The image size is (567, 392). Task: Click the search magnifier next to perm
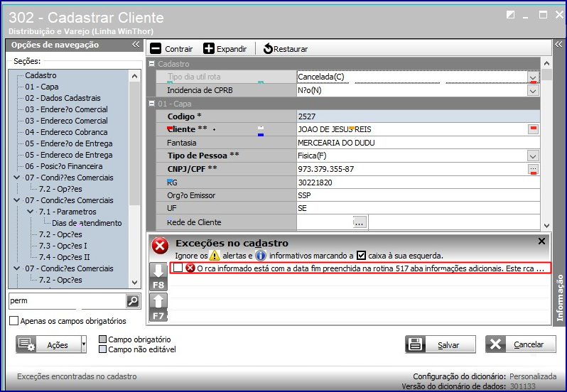pos(133,300)
